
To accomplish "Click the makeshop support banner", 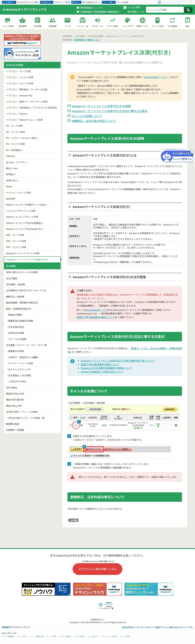I will coord(22,40).
